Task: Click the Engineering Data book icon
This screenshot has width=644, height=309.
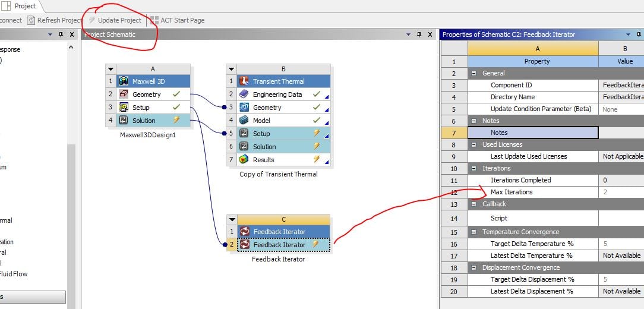Action: tap(244, 94)
